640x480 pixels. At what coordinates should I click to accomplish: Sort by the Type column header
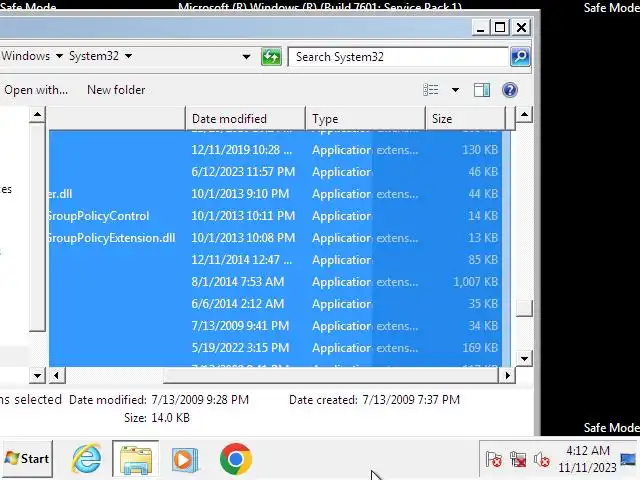pyautogui.click(x=365, y=119)
